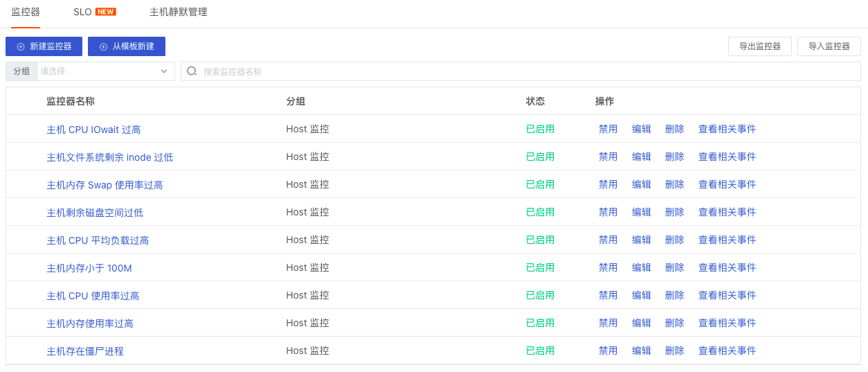Delete the 主机存在僵尸进程 monitor
The width and height of the screenshot is (868, 372).
674,351
